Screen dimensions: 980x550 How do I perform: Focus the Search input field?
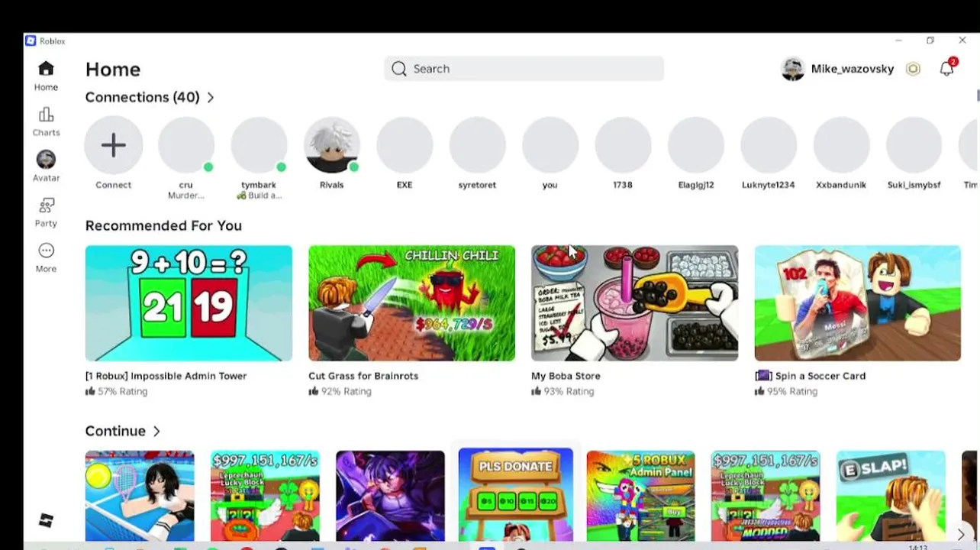524,69
